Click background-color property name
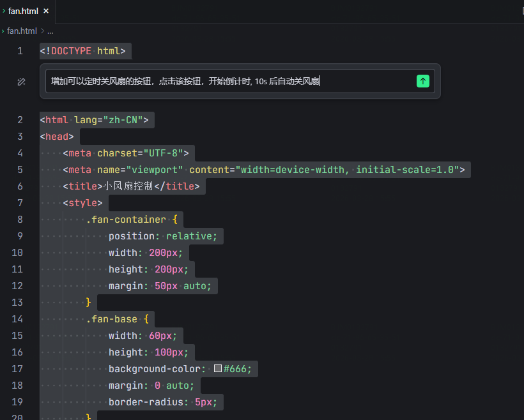The height and width of the screenshot is (420, 524). tap(154, 368)
